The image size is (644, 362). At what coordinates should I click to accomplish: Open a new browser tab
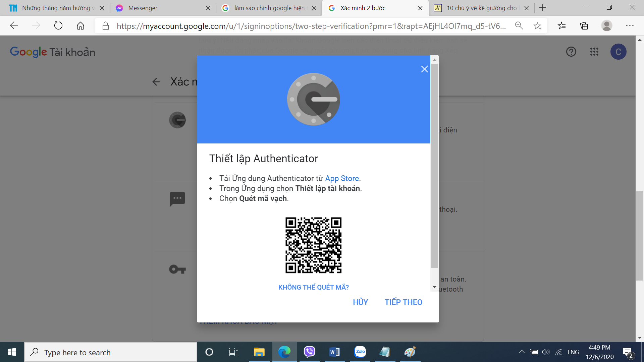[543, 8]
